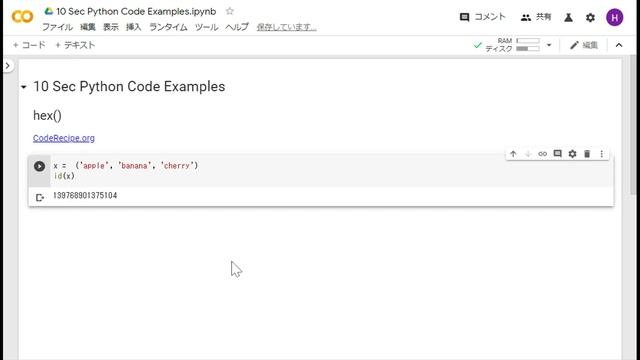Open the ファイル menu
The height and width of the screenshot is (360, 640).
point(58,27)
